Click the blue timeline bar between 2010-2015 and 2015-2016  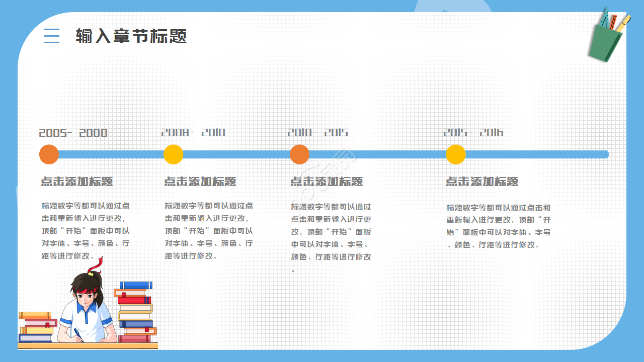coord(377,154)
